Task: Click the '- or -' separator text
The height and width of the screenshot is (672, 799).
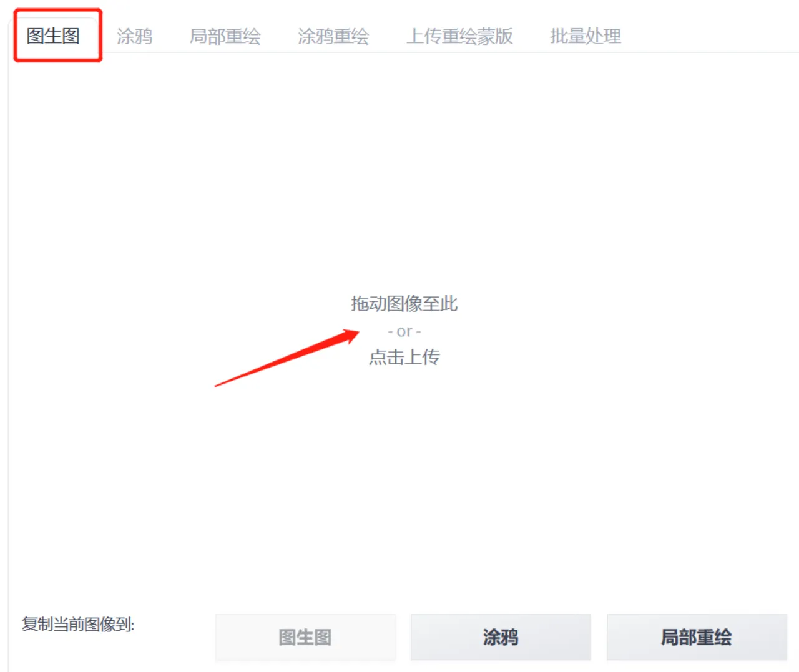Action: tap(404, 331)
